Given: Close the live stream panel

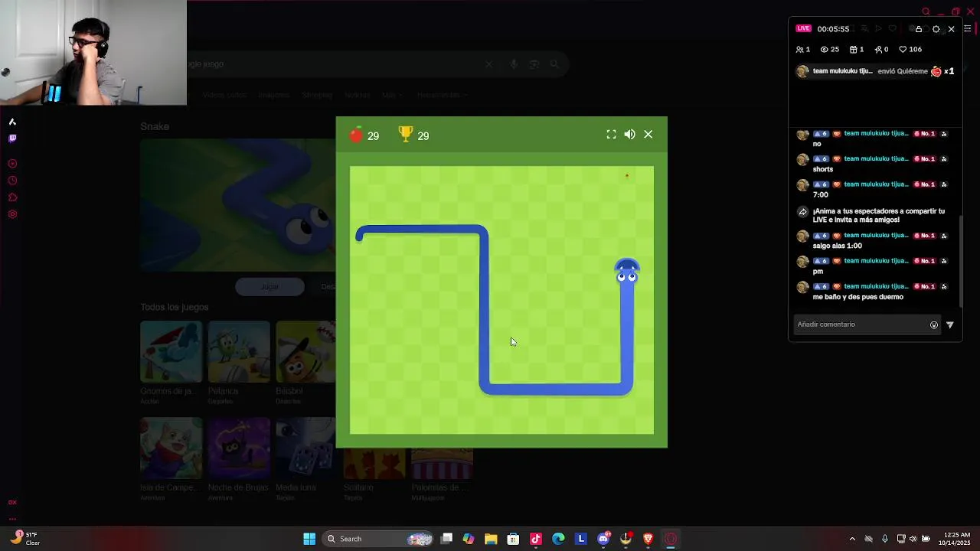Looking at the screenshot, I should point(952,29).
